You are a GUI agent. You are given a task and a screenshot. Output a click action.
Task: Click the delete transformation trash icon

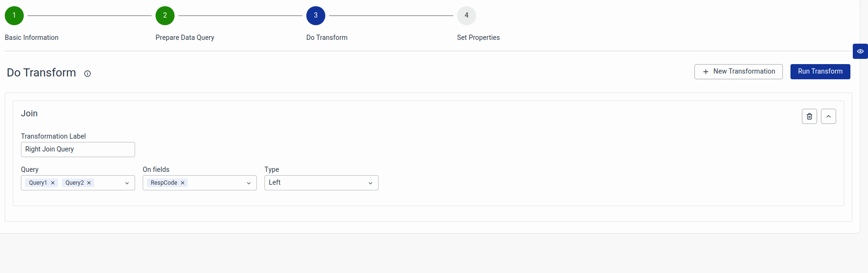coord(809,116)
